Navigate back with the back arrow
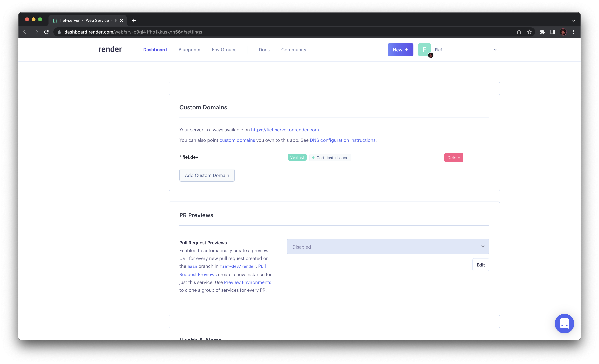 pos(25,32)
